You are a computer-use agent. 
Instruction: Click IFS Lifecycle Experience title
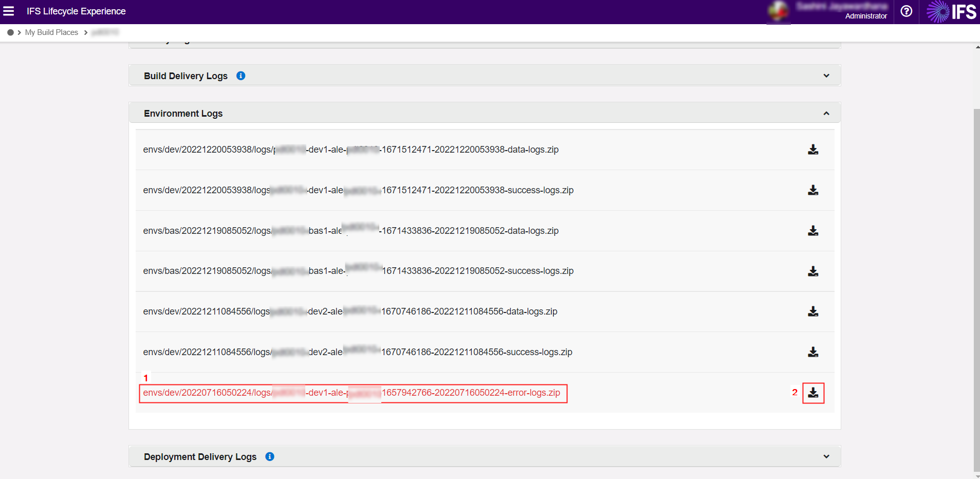[76, 11]
